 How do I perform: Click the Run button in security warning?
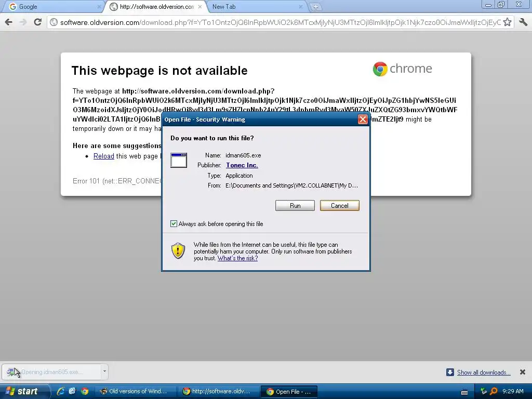pyautogui.click(x=295, y=206)
